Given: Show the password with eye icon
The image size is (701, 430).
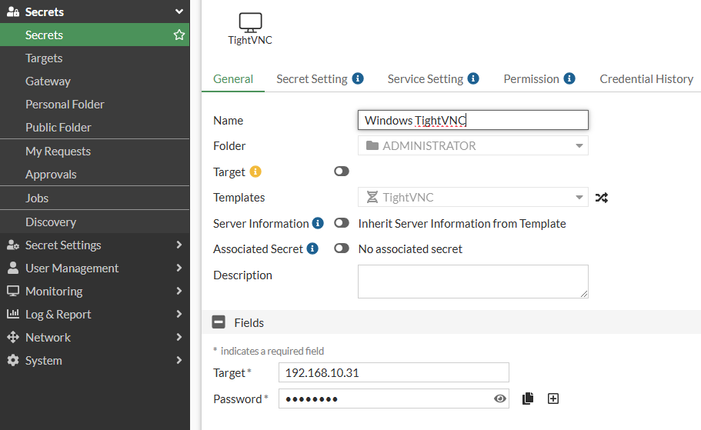Looking at the screenshot, I should pyautogui.click(x=501, y=399).
